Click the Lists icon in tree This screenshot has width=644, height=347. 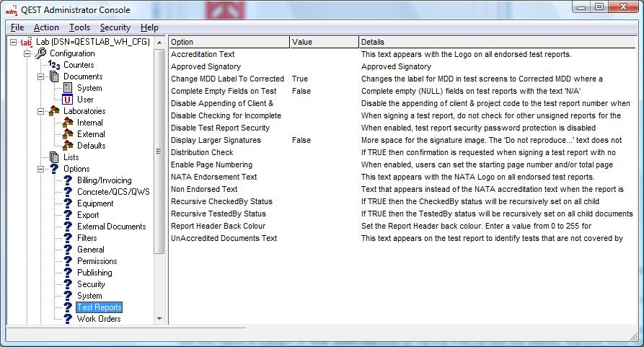pyautogui.click(x=54, y=157)
